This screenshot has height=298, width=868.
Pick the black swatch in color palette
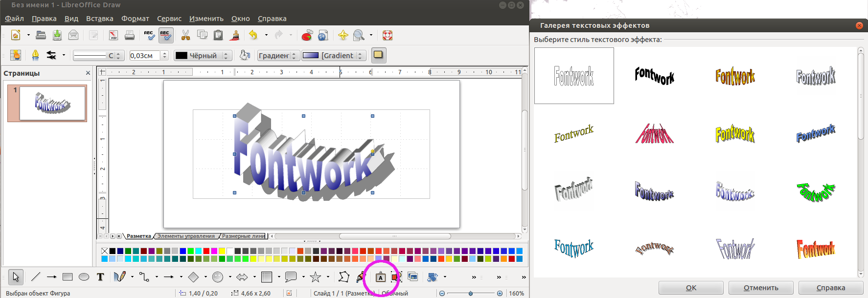[x=113, y=251]
